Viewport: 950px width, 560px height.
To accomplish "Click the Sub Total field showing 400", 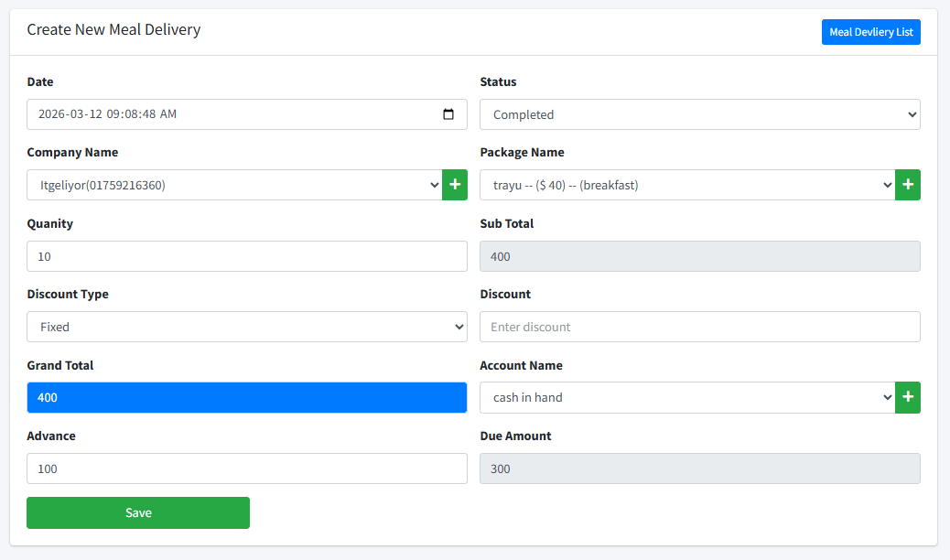I will 700,256.
